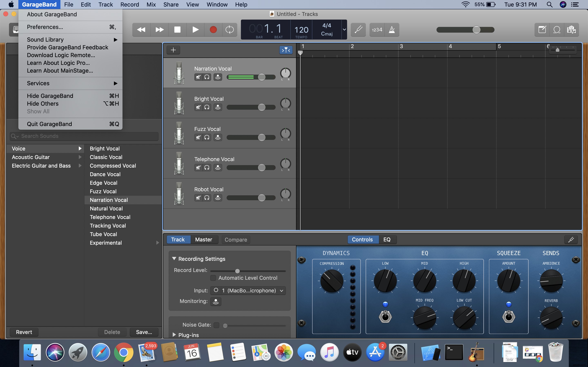The width and height of the screenshot is (588, 367).
Task: Click the monitoring microphone icon on Robot Vocal
Action: 217,197
